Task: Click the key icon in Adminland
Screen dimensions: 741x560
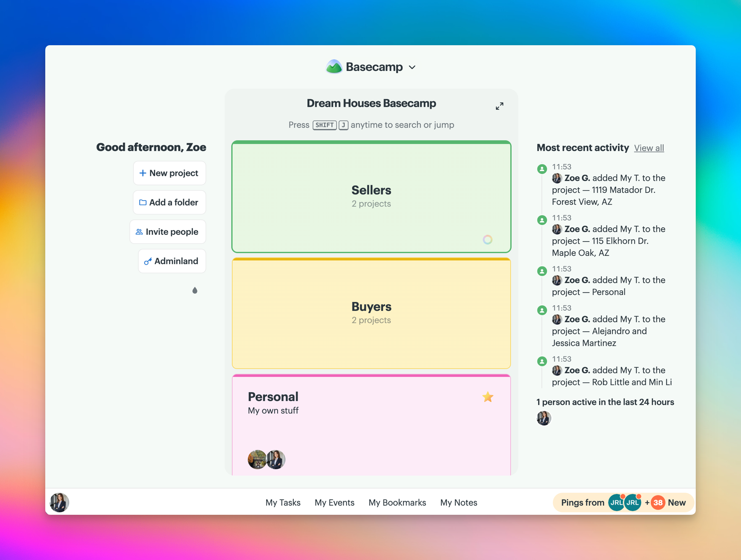Action: (x=148, y=261)
